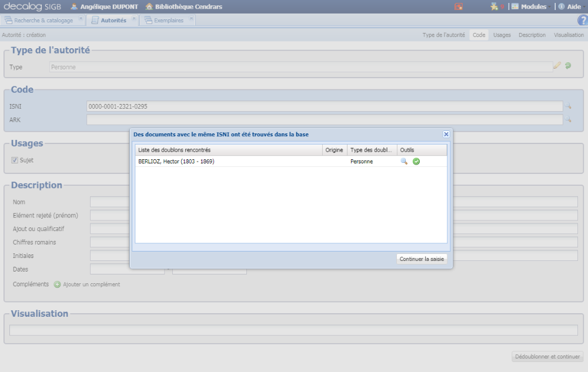Select the Code navigation link top right
588x372 pixels.
(478, 35)
